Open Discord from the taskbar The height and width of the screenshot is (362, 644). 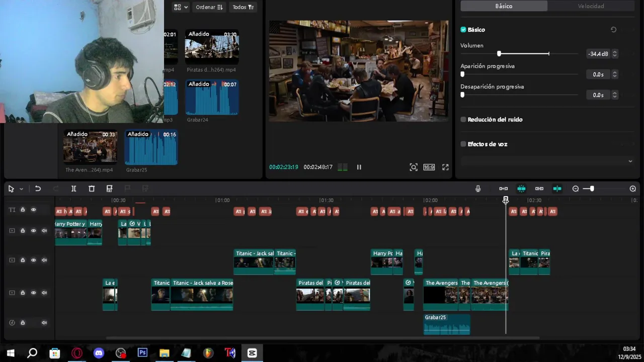click(99, 353)
